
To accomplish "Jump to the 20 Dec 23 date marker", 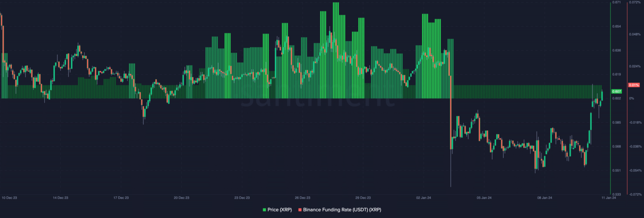I will pyautogui.click(x=181, y=197).
